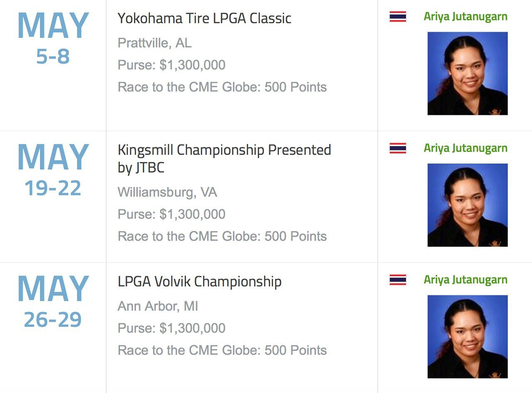Click Ariya Jutanugarn name for Volvik Championship
The height and width of the screenshot is (393, 532).
pyautogui.click(x=465, y=279)
